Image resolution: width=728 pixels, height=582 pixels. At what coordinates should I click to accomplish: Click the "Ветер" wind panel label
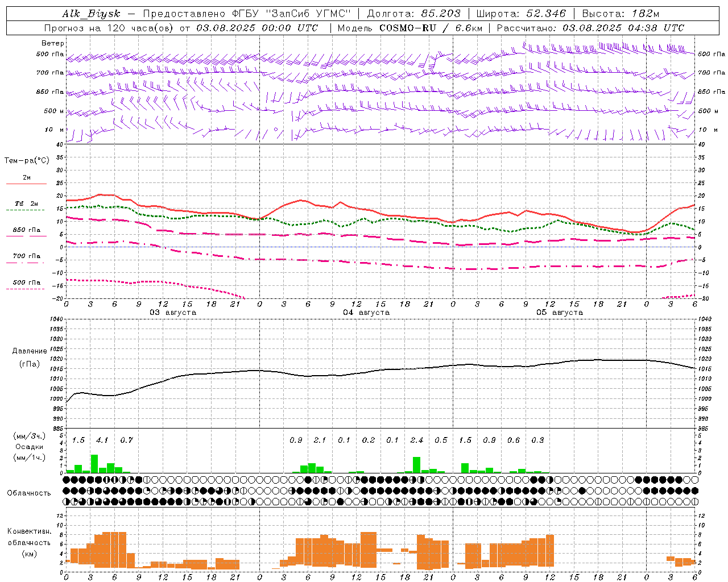(x=53, y=43)
